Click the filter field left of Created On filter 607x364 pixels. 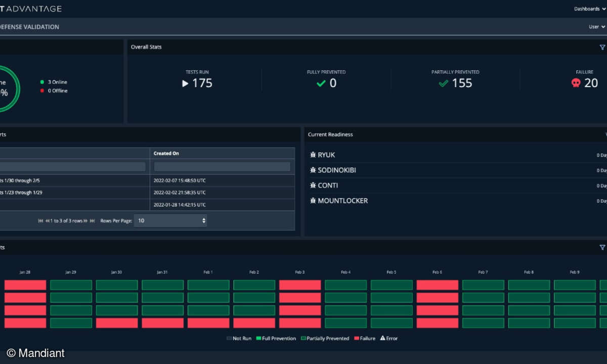click(x=72, y=166)
